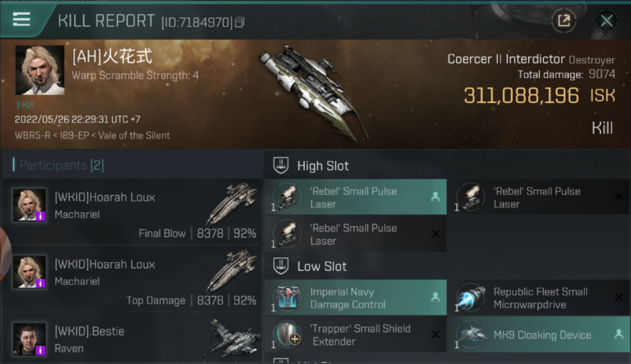
Task: Tap info badge on Final Blow portrait
Action: [41, 216]
